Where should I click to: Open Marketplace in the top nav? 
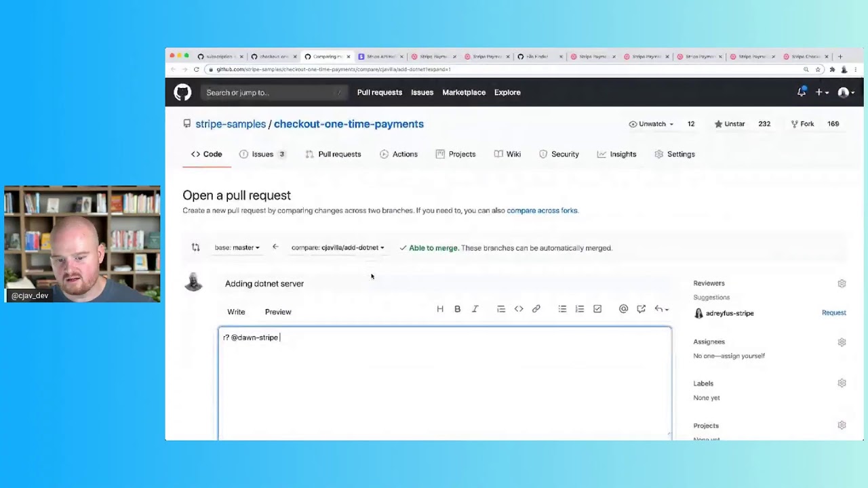coord(464,92)
